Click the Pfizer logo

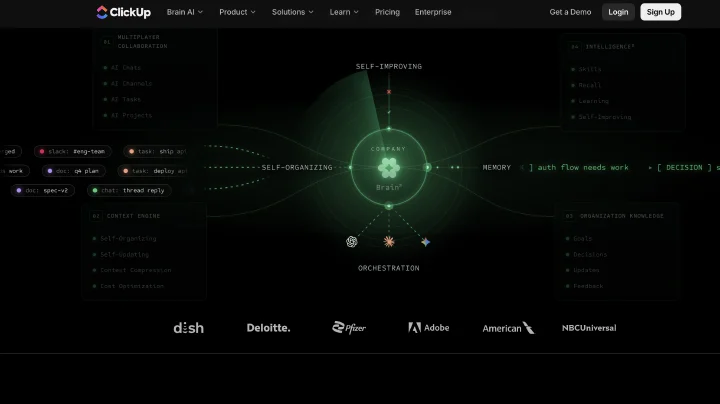coord(349,327)
